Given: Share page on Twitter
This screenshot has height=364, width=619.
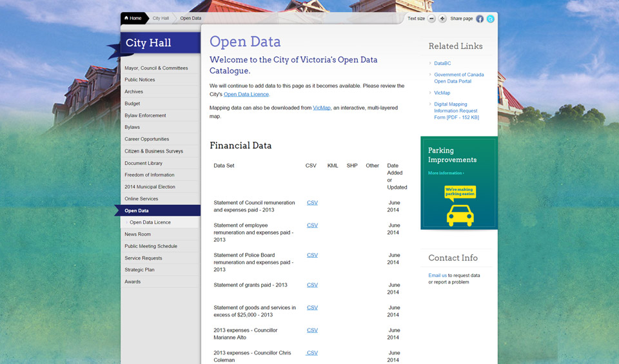Looking at the screenshot, I should (491, 19).
